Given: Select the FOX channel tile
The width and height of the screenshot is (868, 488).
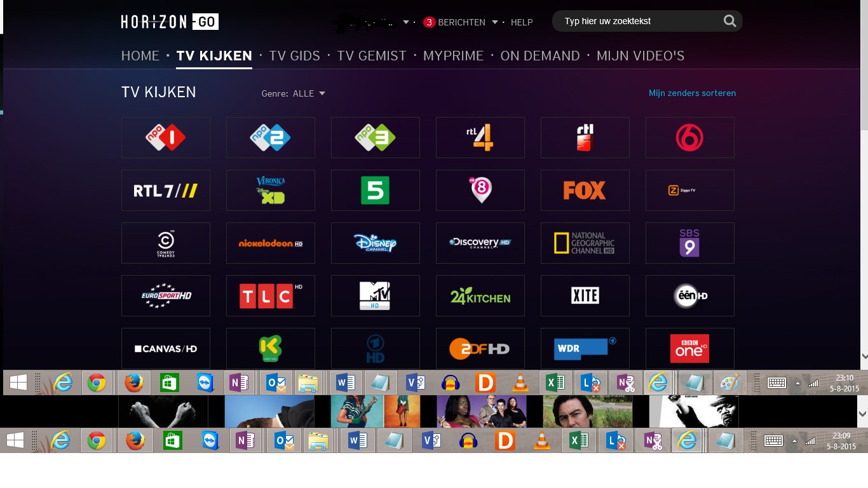Looking at the screenshot, I should click(x=585, y=190).
